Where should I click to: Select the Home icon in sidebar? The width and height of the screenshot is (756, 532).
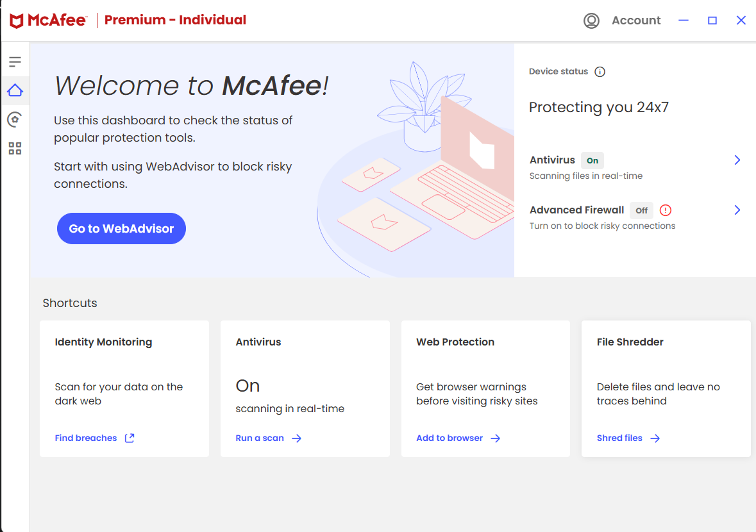(15, 90)
